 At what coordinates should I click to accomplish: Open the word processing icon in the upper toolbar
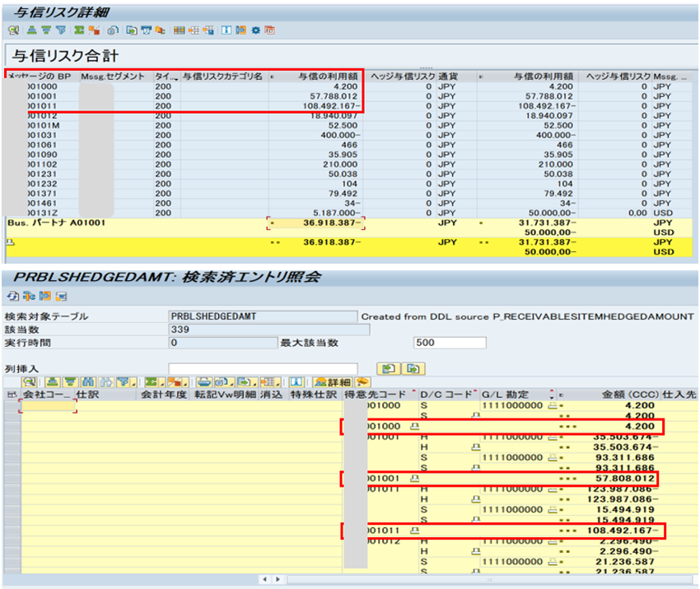(x=146, y=30)
